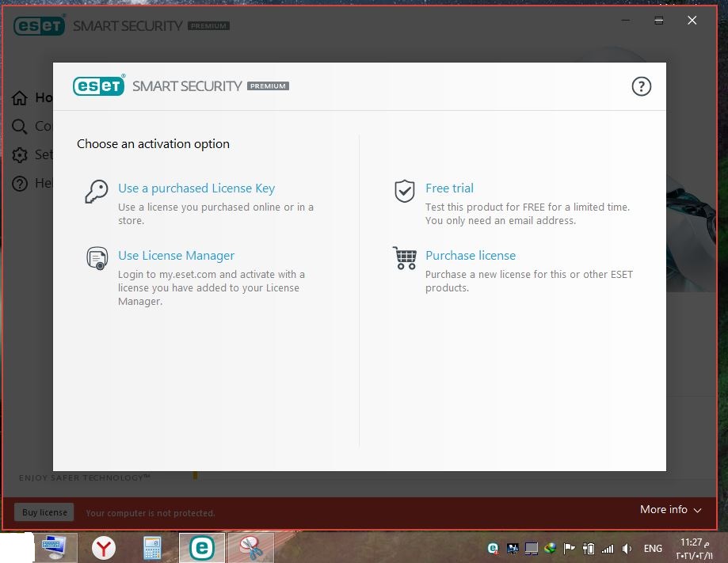This screenshot has height=563, width=728.
Task: Expand More info in the red status bar
Action: click(x=670, y=509)
